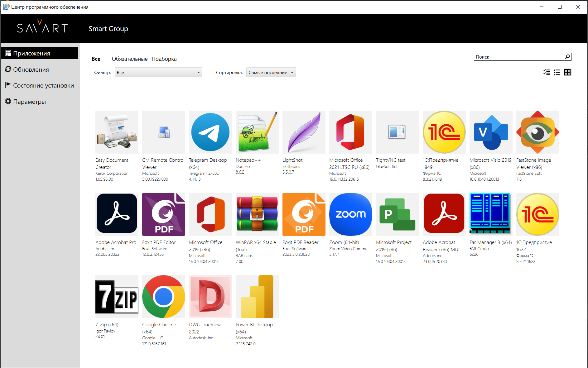Open the Adobe Acrobat Pro icon
The width and height of the screenshot is (588, 368).
tap(117, 214)
